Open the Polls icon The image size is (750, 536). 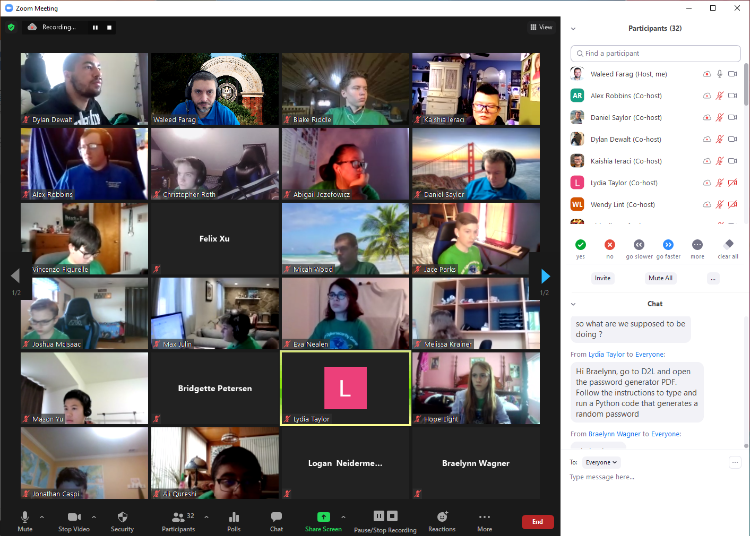pyautogui.click(x=234, y=517)
